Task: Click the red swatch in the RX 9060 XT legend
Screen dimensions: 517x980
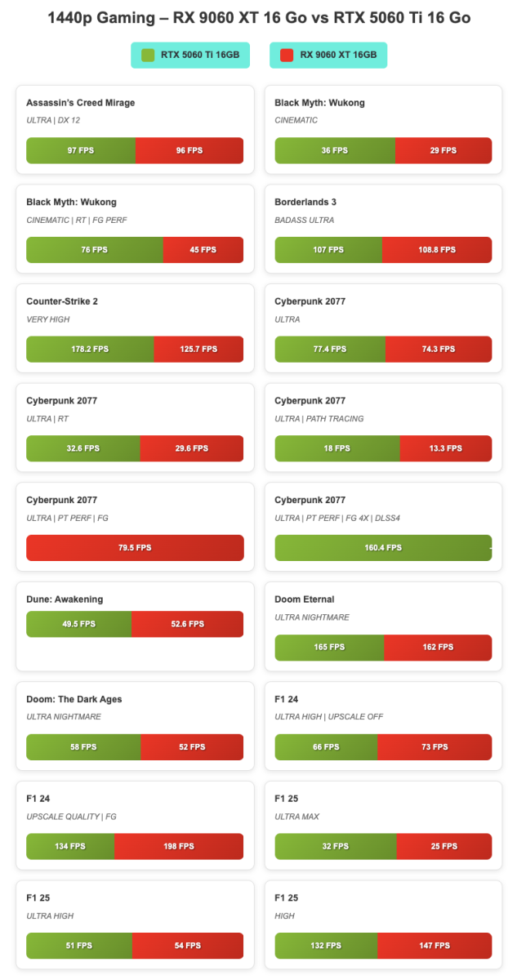Action: pos(287,55)
